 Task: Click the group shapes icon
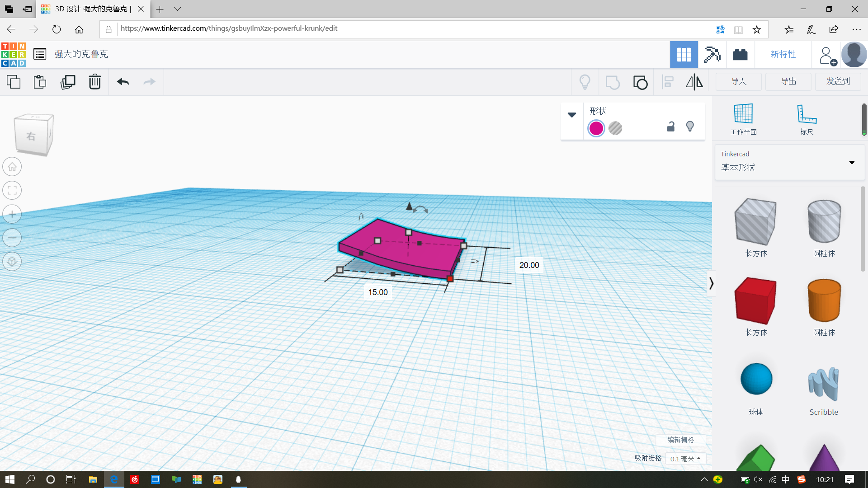pos(613,82)
